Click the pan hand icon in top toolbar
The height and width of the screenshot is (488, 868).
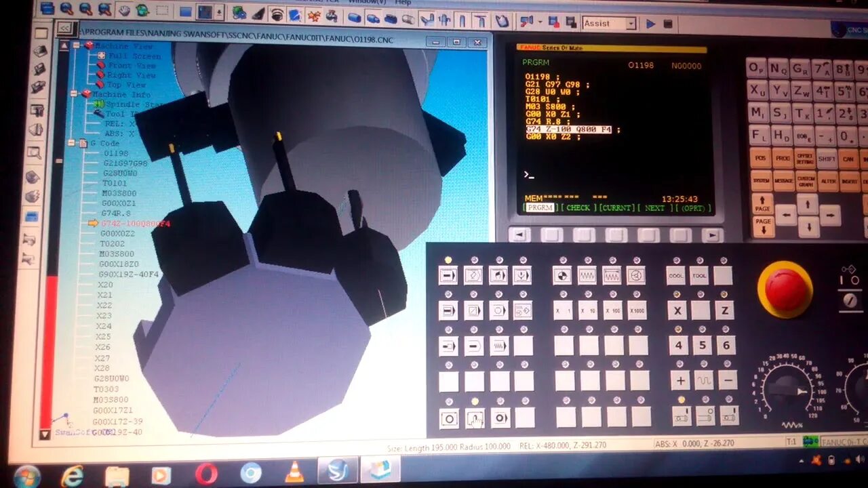124,10
